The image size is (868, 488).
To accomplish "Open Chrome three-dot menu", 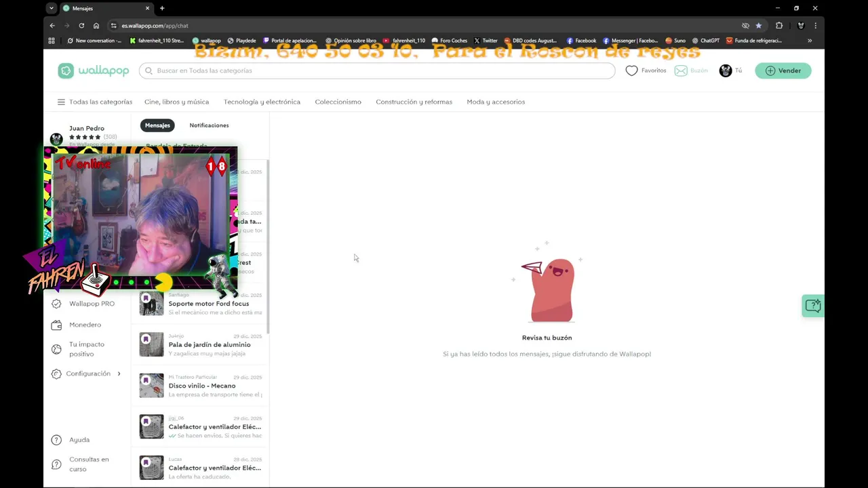I will [x=815, y=26].
